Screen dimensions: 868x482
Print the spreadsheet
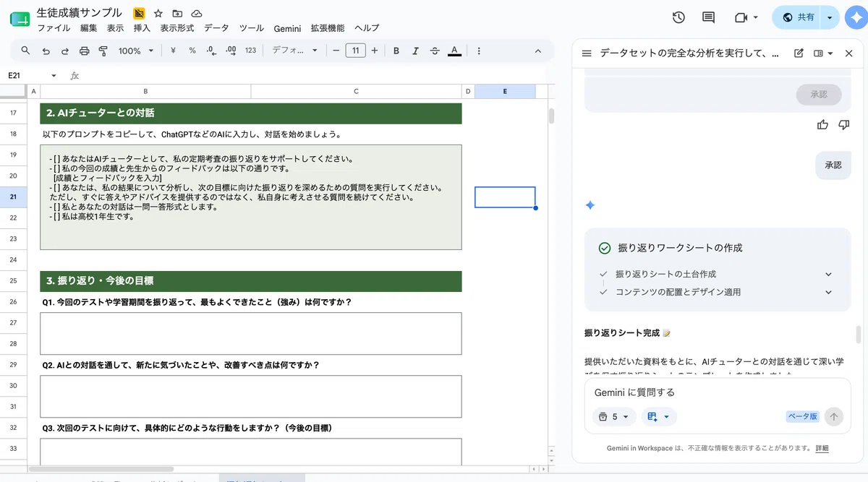click(x=84, y=51)
